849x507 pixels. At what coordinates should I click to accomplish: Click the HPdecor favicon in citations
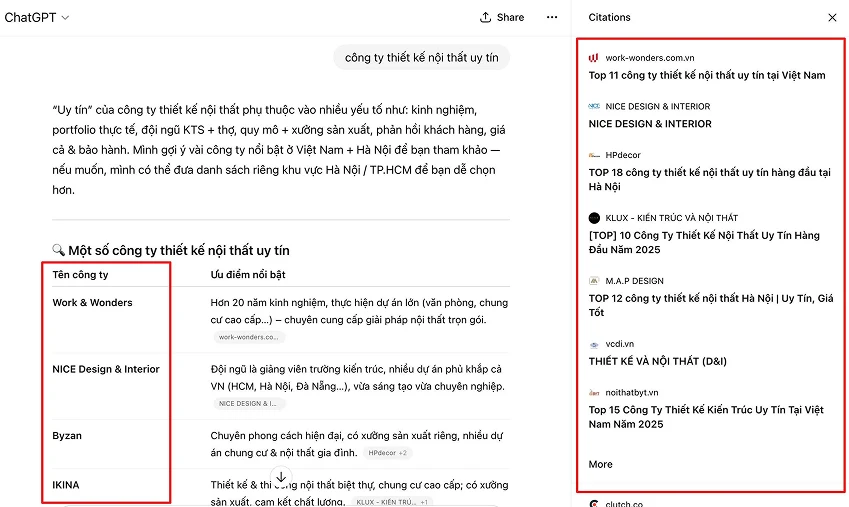click(x=594, y=155)
